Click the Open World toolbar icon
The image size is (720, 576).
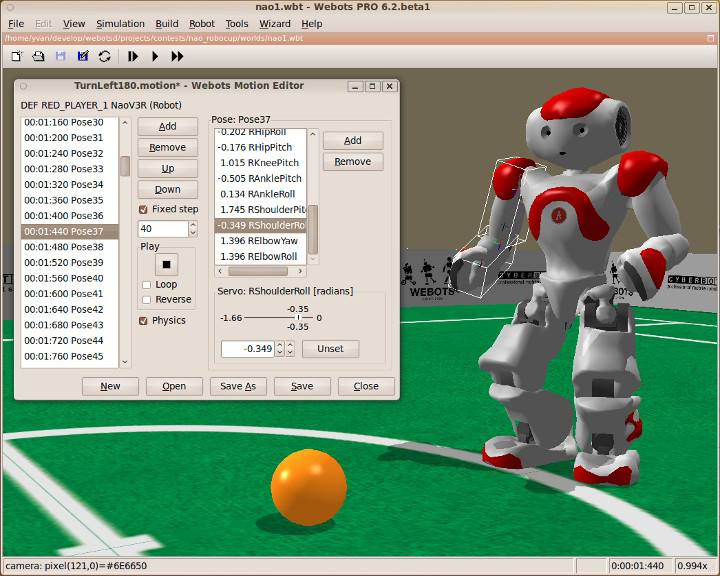point(38,56)
